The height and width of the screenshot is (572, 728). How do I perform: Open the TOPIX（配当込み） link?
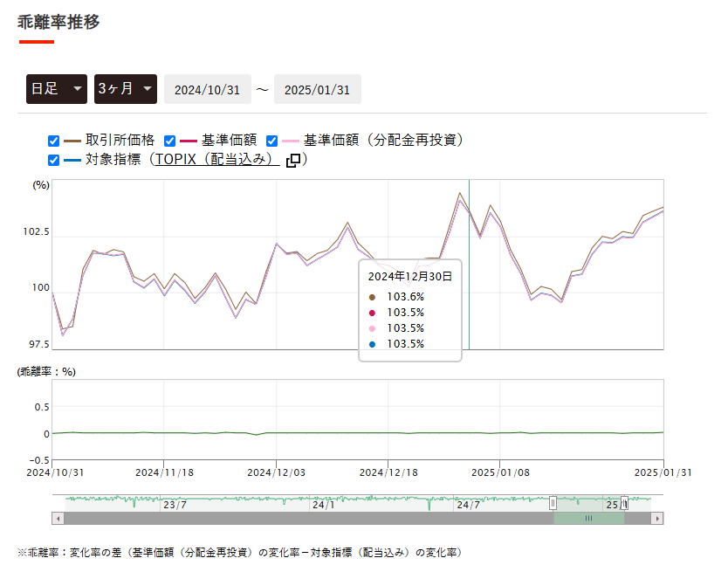tap(216, 161)
